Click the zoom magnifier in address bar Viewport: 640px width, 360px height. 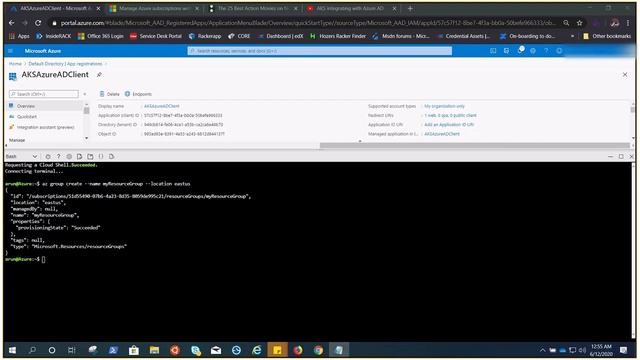(566, 23)
